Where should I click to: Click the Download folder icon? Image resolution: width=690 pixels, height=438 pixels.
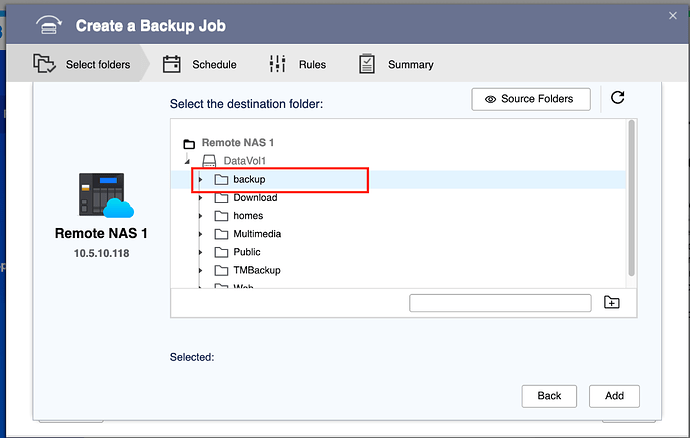(222, 198)
